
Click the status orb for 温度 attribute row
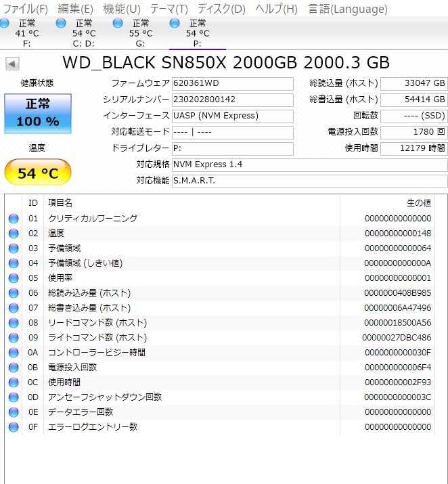(14, 234)
